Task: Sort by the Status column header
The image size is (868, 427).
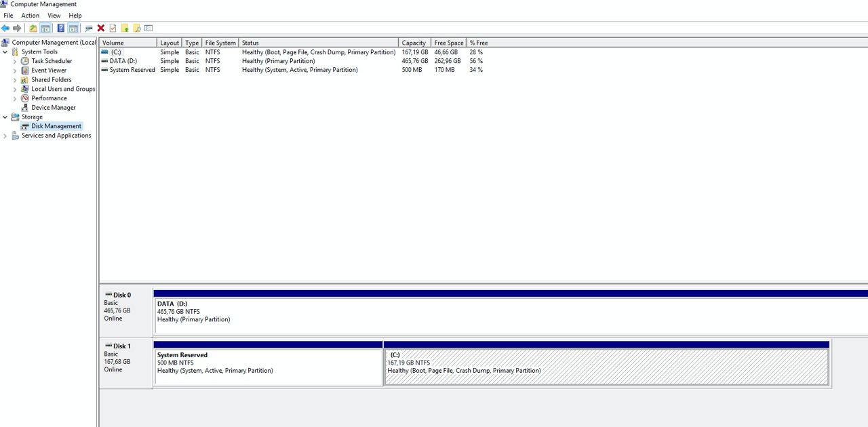Action: (x=319, y=43)
